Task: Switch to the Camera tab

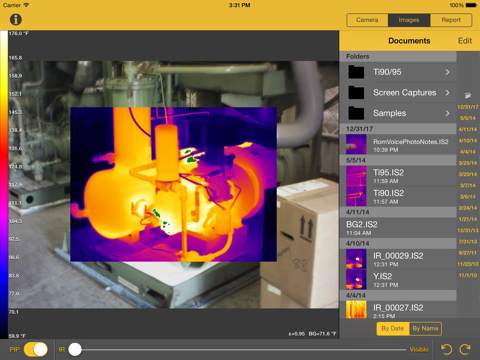Action: coord(367,20)
